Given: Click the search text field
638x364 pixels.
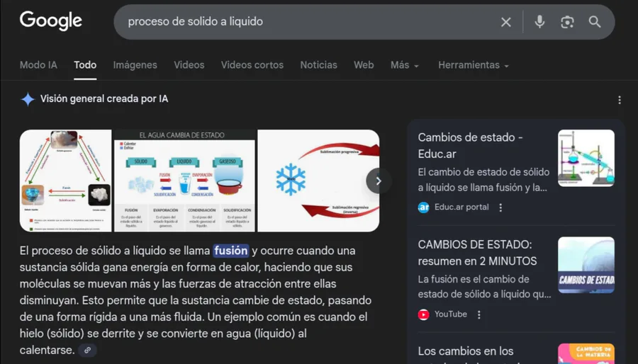Looking at the screenshot, I should pyautogui.click(x=309, y=22).
